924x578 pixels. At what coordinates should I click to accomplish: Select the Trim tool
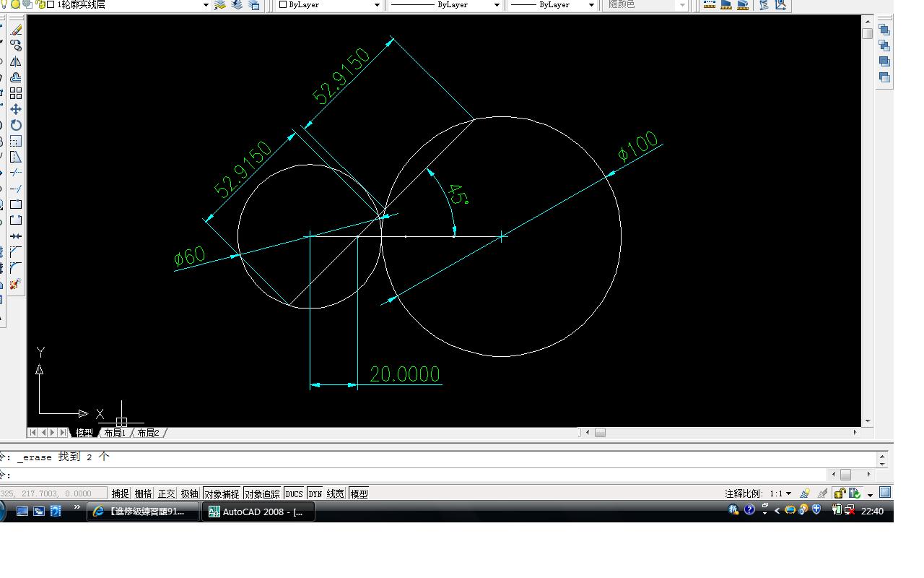[16, 173]
